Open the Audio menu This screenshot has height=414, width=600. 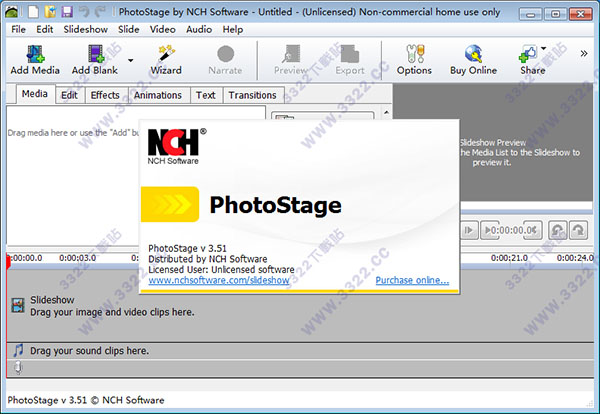coord(199,29)
